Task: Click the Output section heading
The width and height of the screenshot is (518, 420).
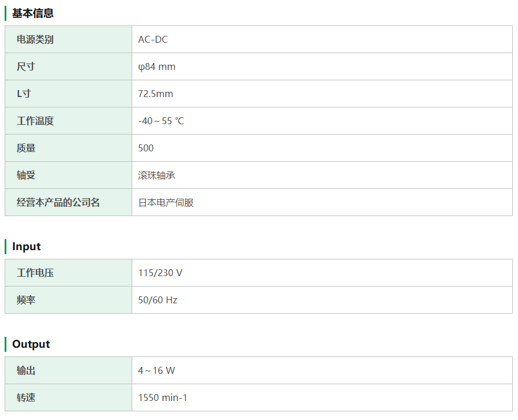Action: click(x=31, y=344)
